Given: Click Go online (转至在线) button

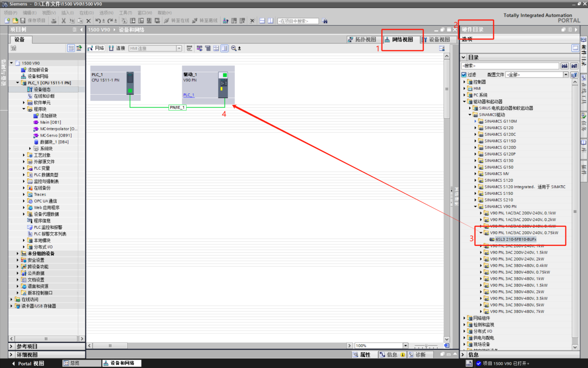Looking at the screenshot, I should tap(176, 21).
